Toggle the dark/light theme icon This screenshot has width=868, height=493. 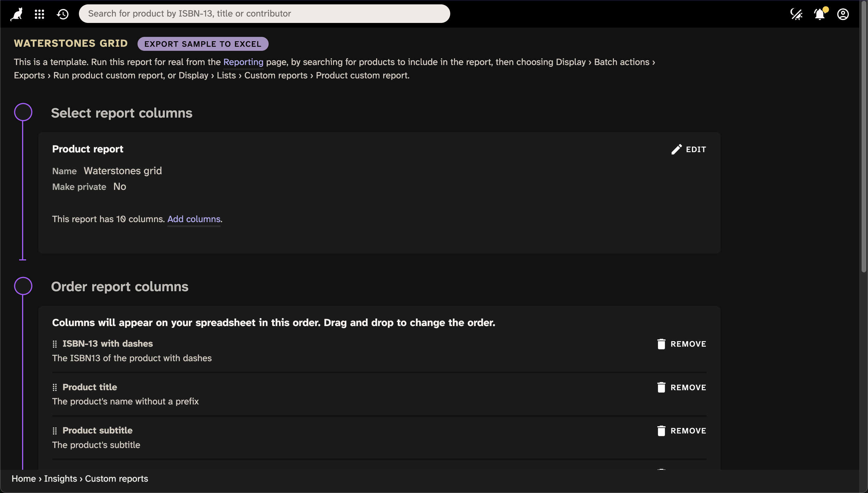click(797, 14)
